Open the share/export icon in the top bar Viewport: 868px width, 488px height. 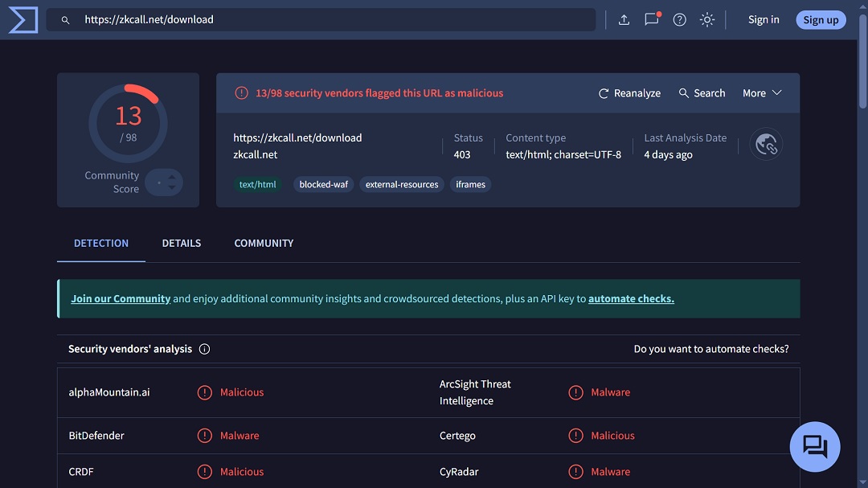tap(624, 19)
